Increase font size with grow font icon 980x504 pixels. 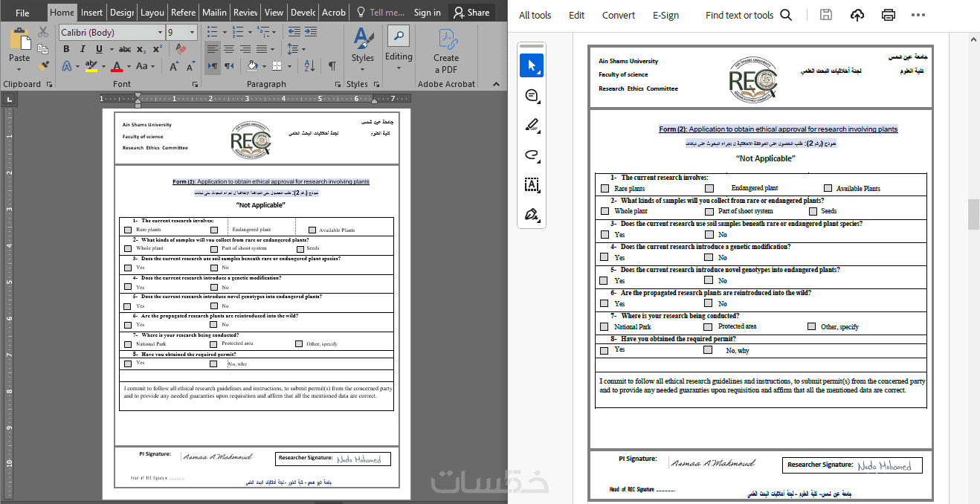point(173,66)
